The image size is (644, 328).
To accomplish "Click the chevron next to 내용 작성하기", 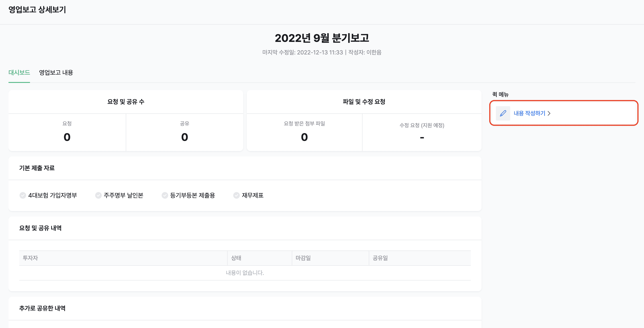I will coord(549,113).
